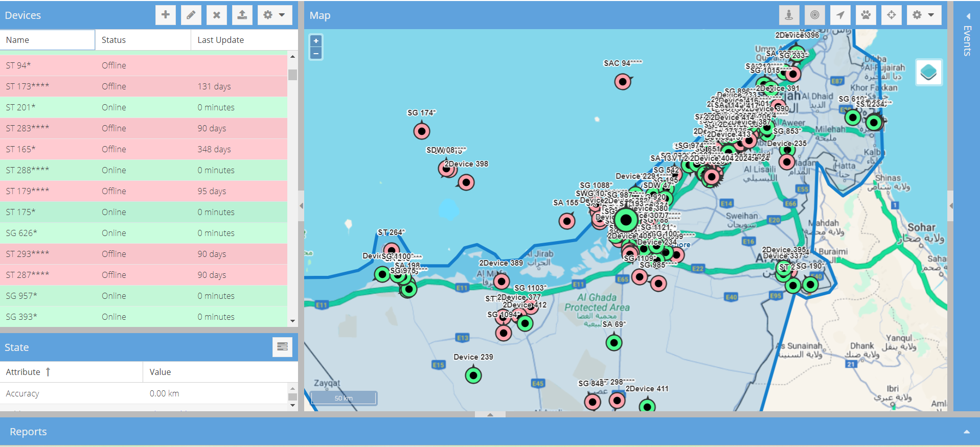The image size is (980, 447).
Task: Click the Device 398 marker on the map
Action: click(466, 182)
